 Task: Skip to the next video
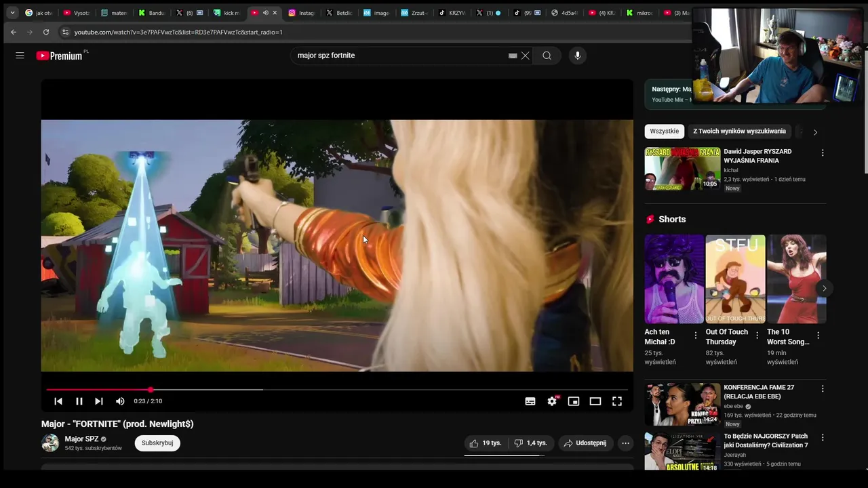pyautogui.click(x=99, y=401)
